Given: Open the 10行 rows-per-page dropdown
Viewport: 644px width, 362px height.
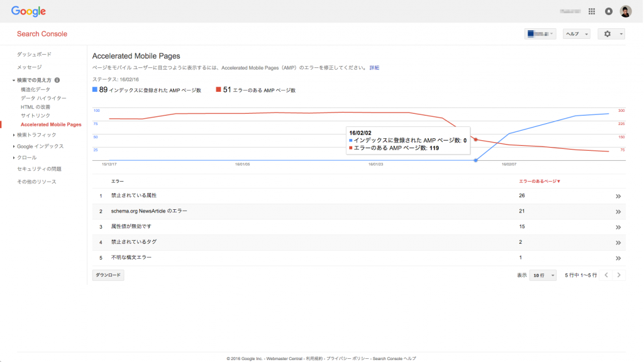Looking at the screenshot, I should pos(542,275).
